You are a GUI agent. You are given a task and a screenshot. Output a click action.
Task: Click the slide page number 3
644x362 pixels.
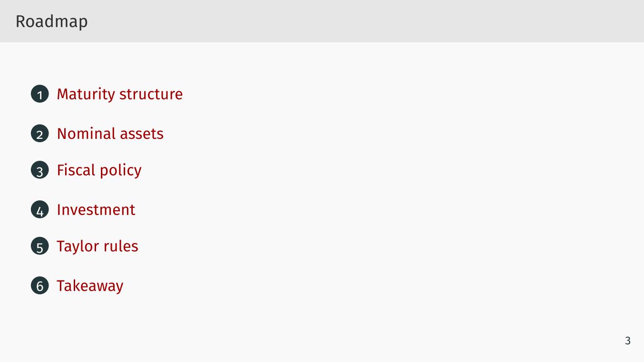click(x=627, y=341)
